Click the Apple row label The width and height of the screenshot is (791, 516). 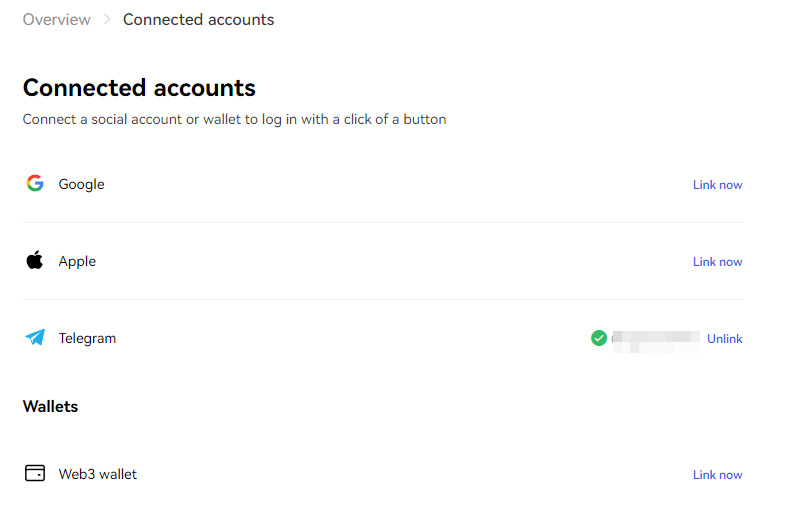77,261
